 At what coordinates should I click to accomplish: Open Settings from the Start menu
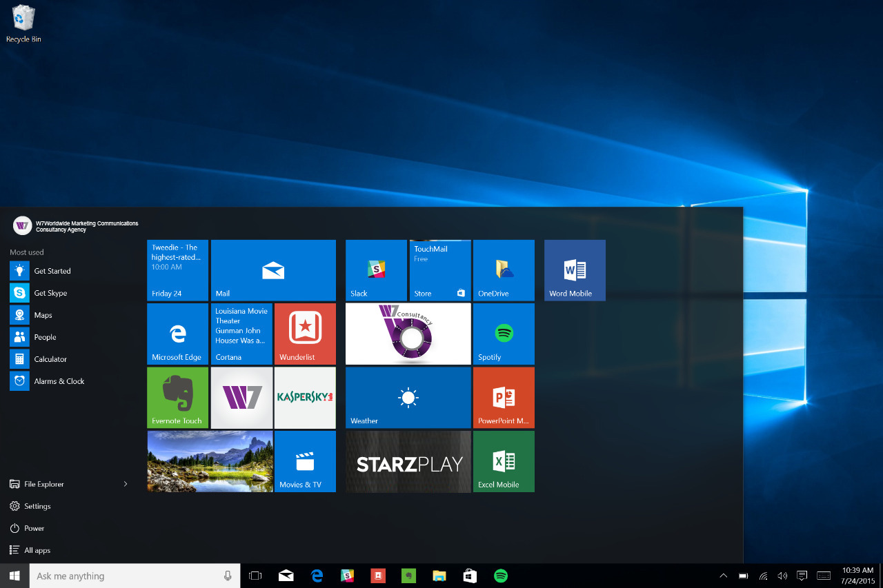point(37,506)
